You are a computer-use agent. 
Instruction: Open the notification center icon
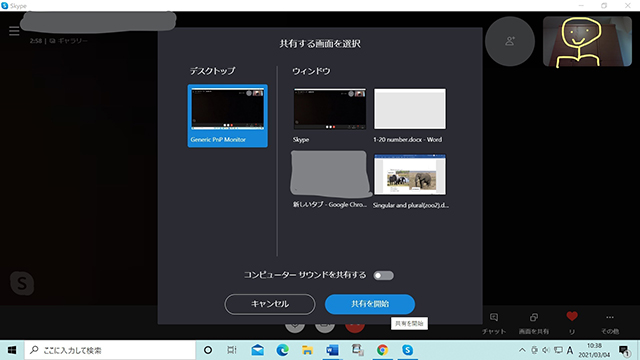pos(624,351)
